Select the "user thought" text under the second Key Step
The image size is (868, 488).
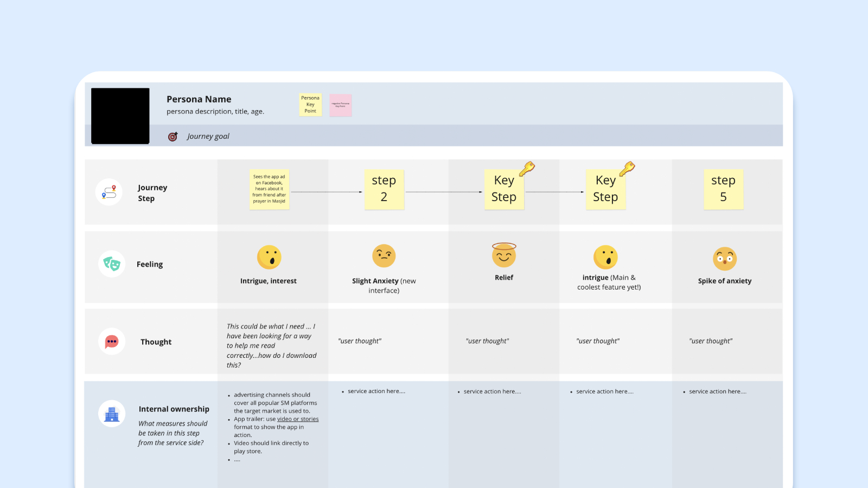[598, 341]
